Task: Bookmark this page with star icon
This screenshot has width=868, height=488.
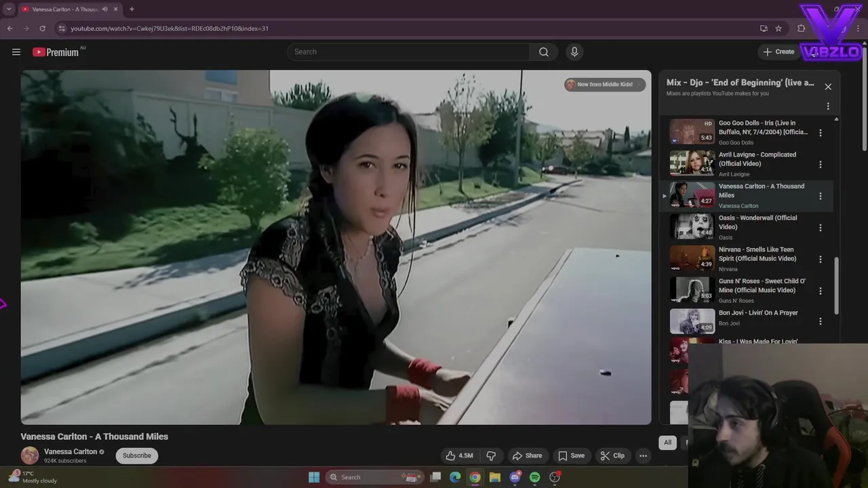Action: (x=778, y=28)
